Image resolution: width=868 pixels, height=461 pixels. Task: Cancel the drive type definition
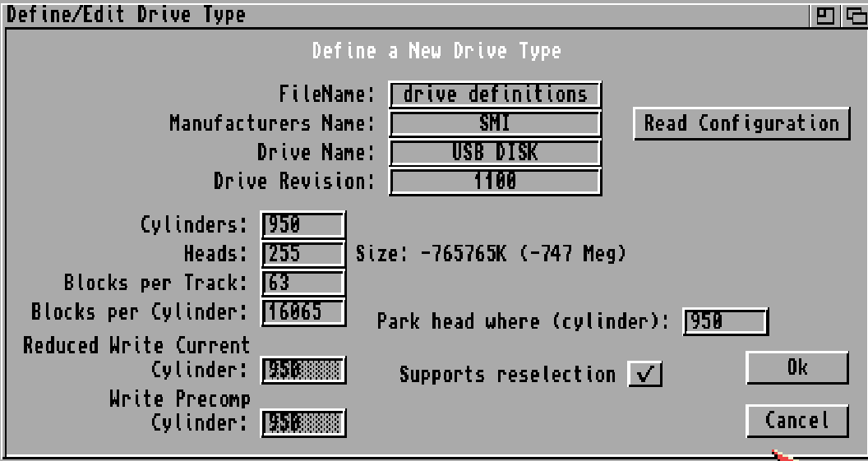pyautogui.click(x=796, y=421)
